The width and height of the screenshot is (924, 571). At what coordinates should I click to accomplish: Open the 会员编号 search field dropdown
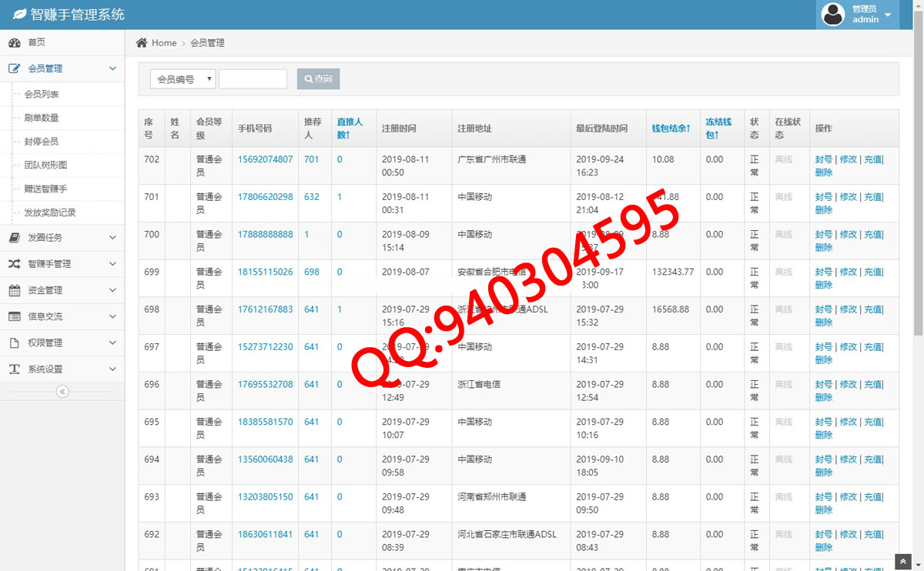(x=182, y=79)
